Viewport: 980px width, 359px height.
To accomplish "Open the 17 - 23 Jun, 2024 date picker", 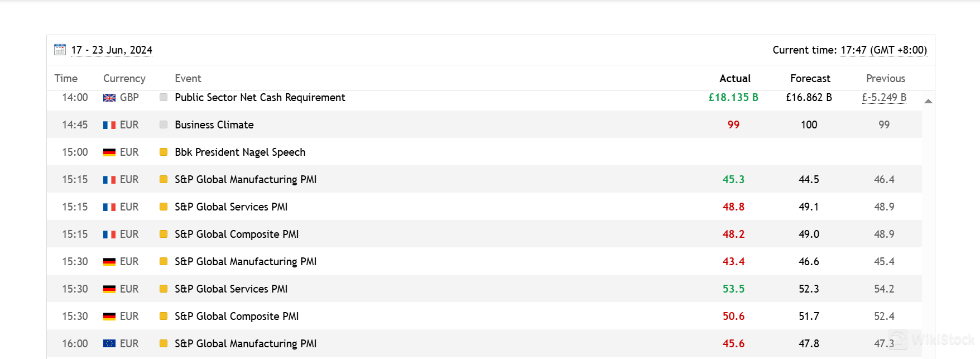I will (x=112, y=50).
